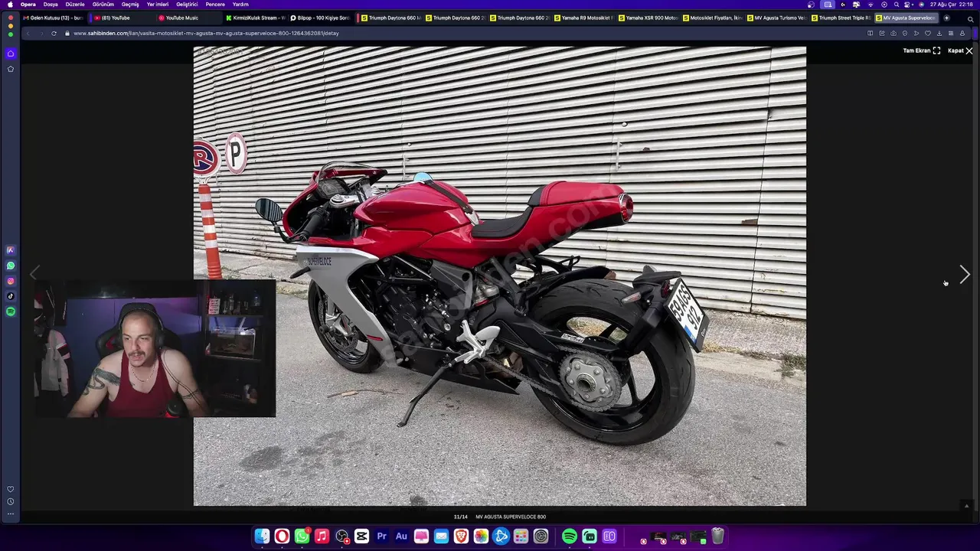Open Opera sidebar home icon
This screenshot has width=980, height=551.
(x=11, y=54)
